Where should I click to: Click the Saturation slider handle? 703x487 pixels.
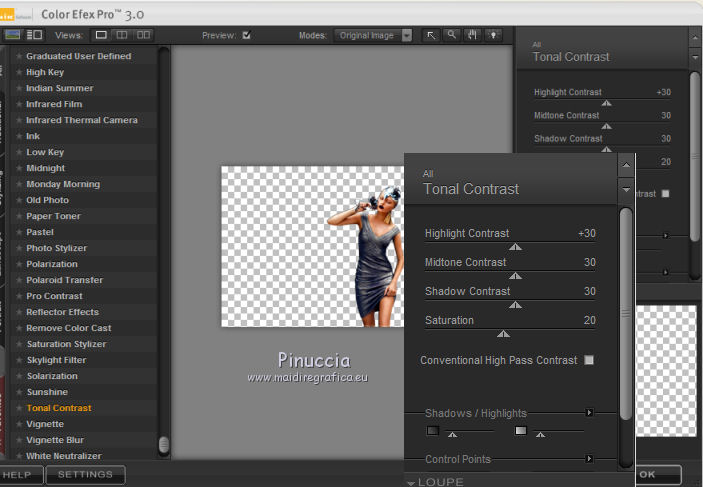pos(503,334)
